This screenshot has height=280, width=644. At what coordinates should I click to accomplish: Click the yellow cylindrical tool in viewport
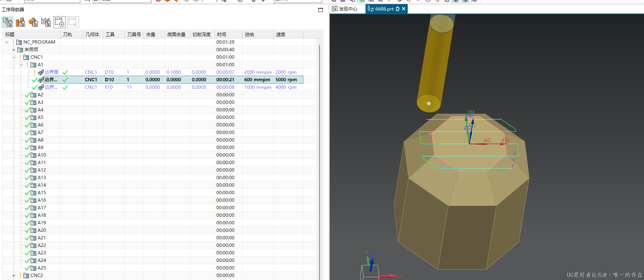[436, 63]
